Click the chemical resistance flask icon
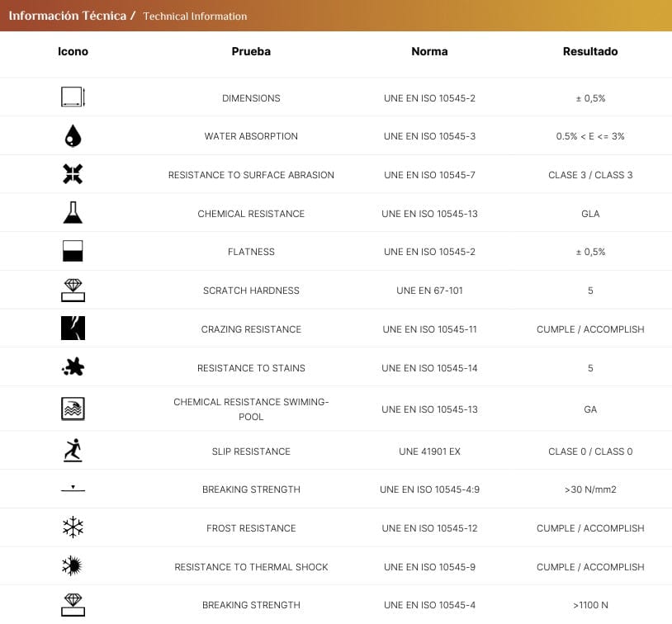The width and height of the screenshot is (672, 624). (x=73, y=213)
